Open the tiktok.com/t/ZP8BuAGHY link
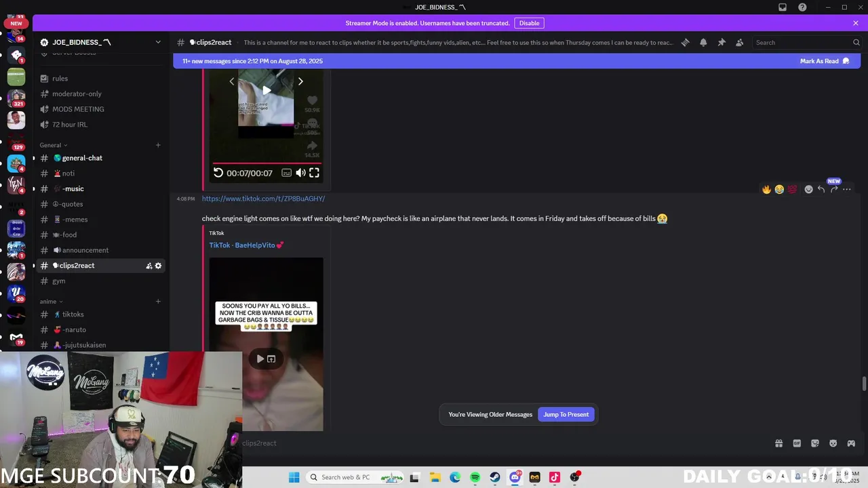The height and width of the screenshot is (488, 868). pos(263,199)
